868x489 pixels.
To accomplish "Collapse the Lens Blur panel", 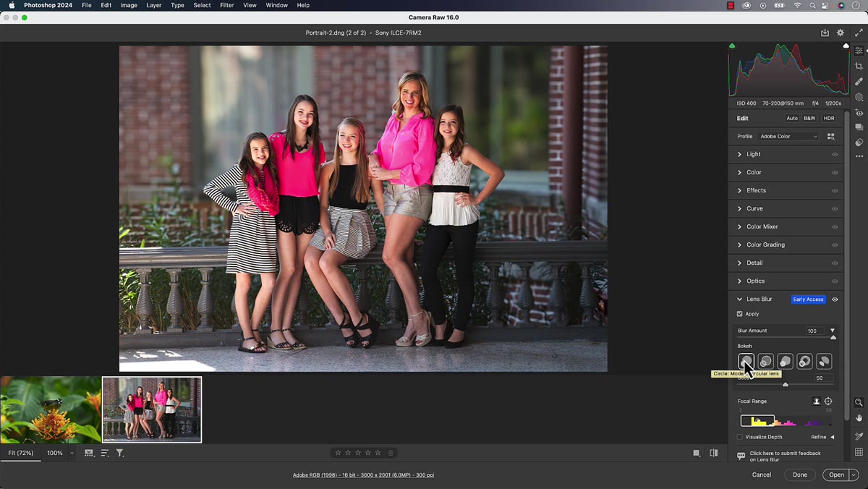I will click(739, 299).
